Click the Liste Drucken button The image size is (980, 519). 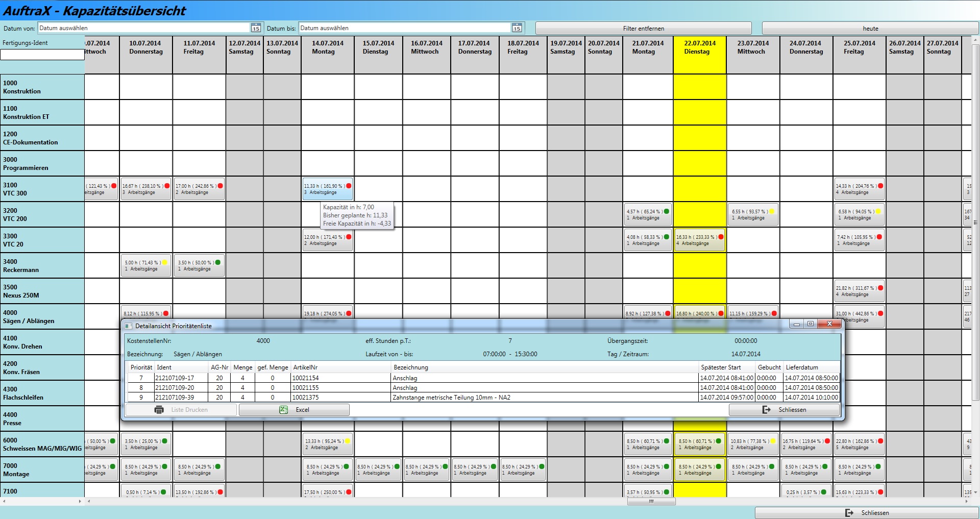[181, 410]
